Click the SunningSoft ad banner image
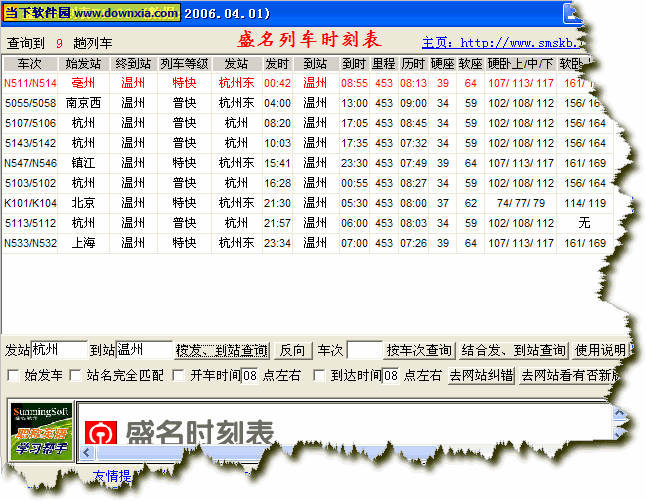 (41, 431)
